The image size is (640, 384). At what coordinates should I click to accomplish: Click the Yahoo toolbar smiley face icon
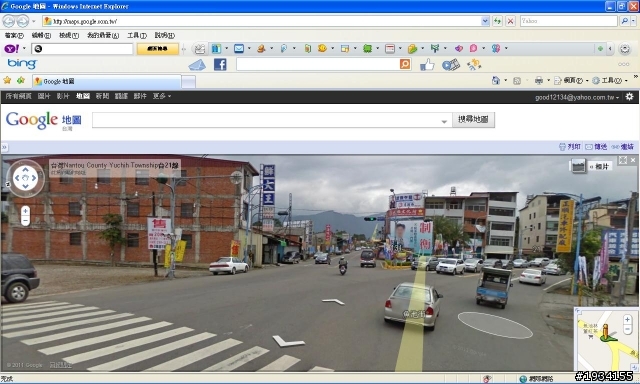coord(322,48)
